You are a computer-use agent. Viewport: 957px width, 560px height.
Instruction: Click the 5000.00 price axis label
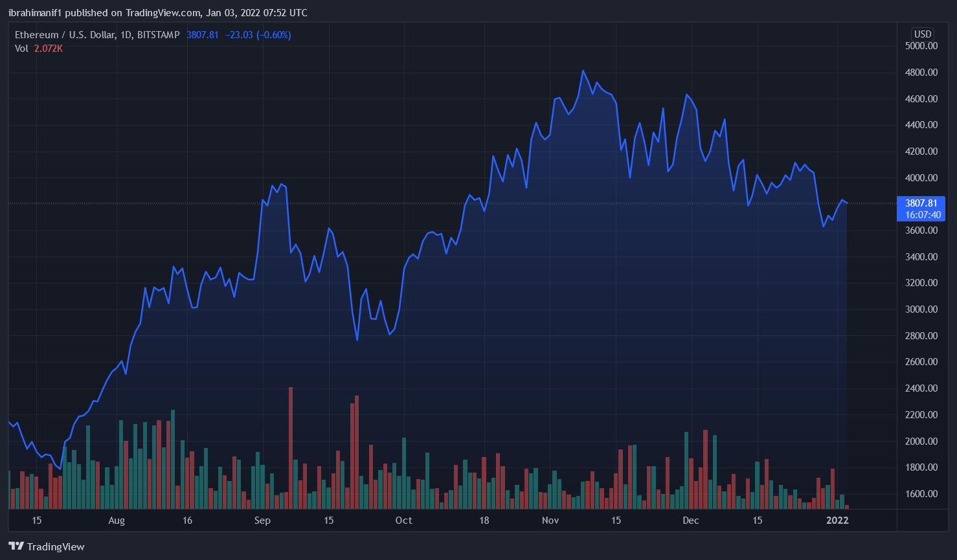(921, 46)
